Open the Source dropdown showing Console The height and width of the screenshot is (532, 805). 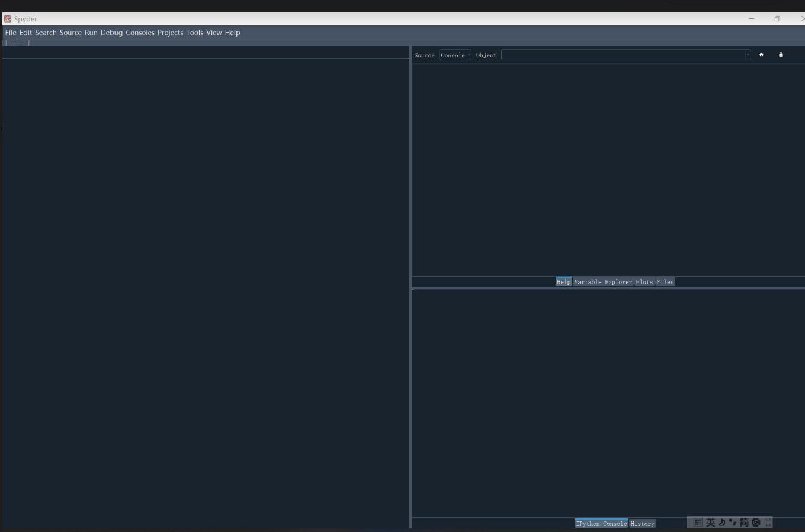point(453,55)
